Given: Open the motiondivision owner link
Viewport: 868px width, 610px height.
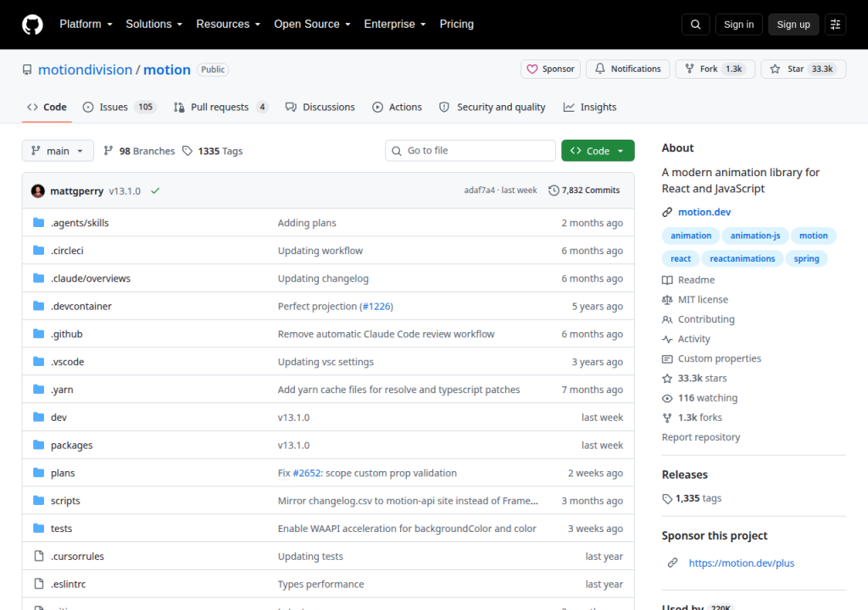Looking at the screenshot, I should point(86,69).
